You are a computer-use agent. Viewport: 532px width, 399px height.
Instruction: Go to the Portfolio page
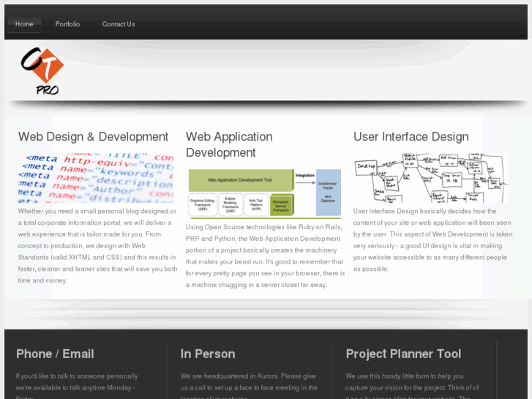[x=67, y=24]
